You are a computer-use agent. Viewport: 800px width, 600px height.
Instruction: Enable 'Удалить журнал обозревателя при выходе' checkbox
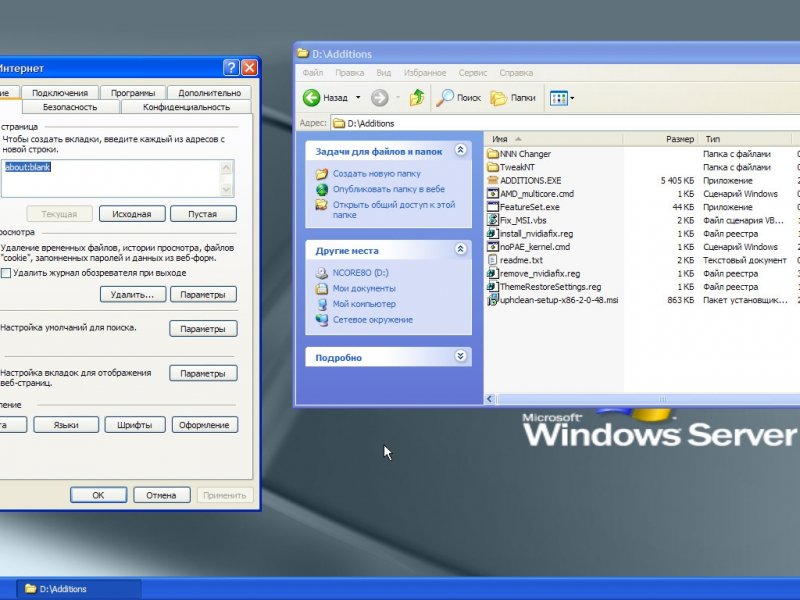point(6,273)
